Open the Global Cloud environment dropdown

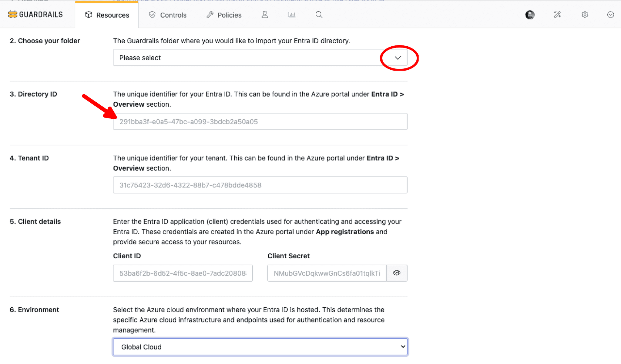click(x=260, y=347)
